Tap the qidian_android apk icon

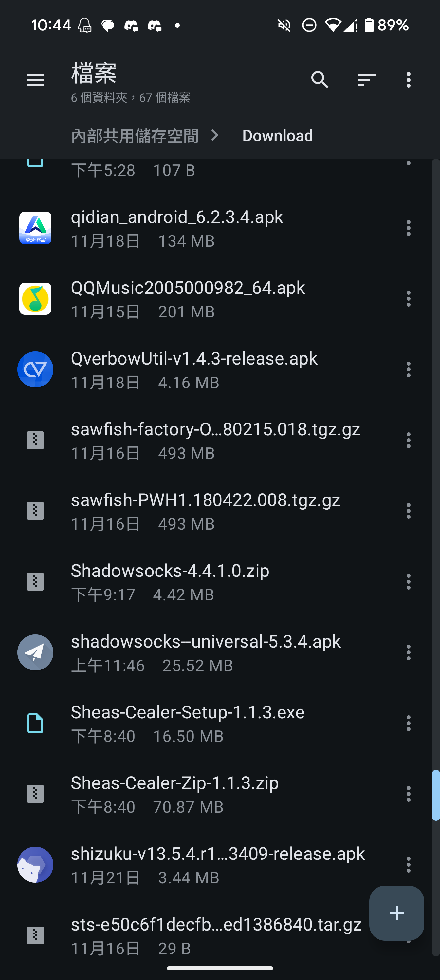[x=35, y=228]
